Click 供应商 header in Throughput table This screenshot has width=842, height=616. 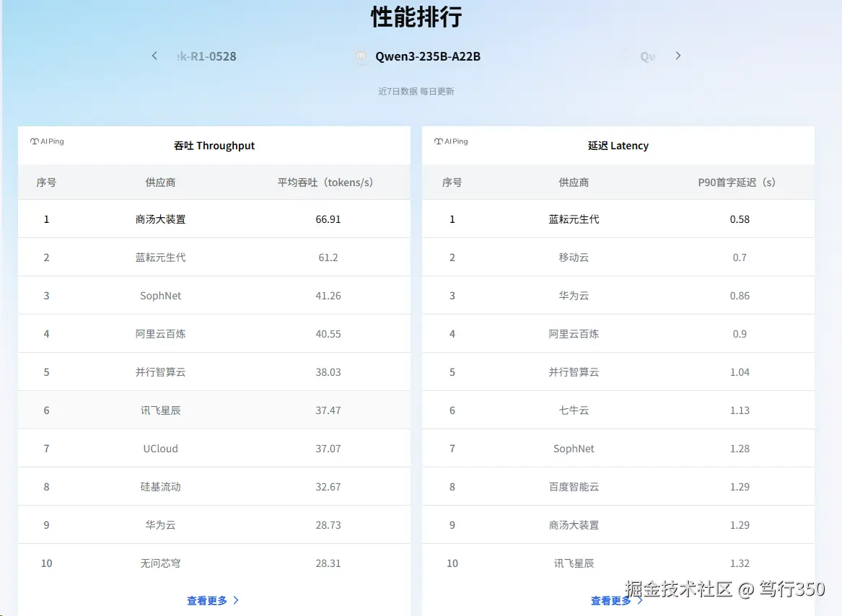point(161,182)
